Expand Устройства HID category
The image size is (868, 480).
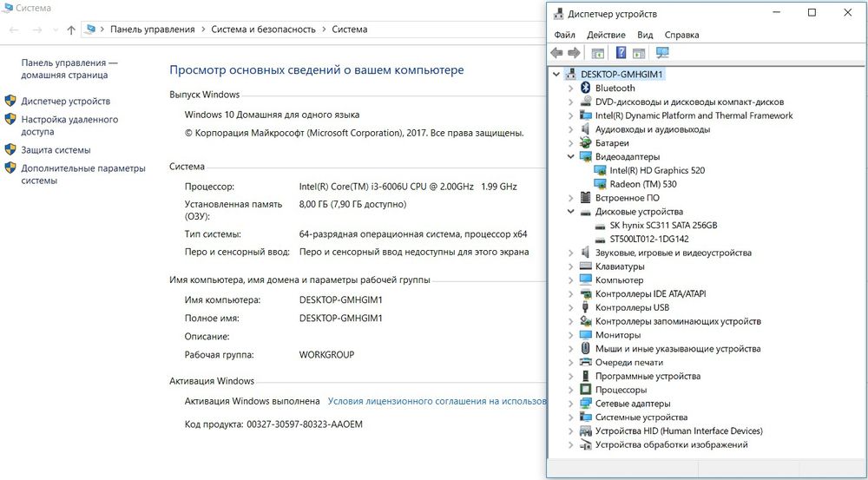(x=571, y=431)
